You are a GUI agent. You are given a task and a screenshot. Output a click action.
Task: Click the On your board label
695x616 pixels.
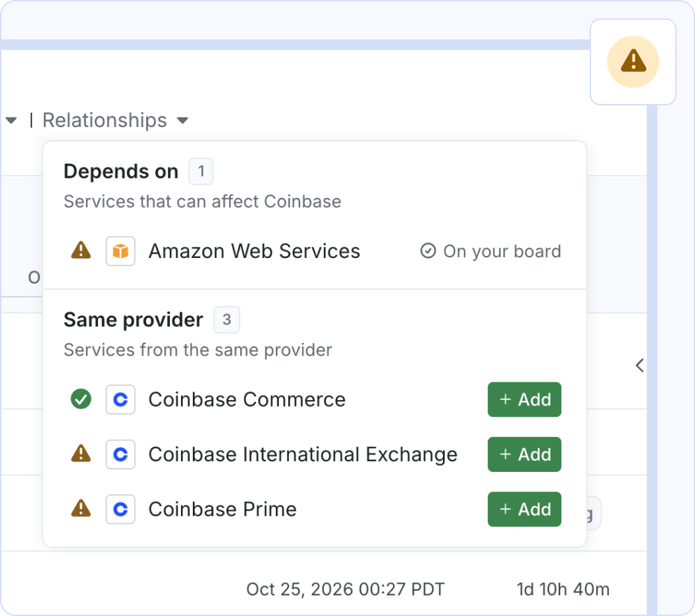502,251
